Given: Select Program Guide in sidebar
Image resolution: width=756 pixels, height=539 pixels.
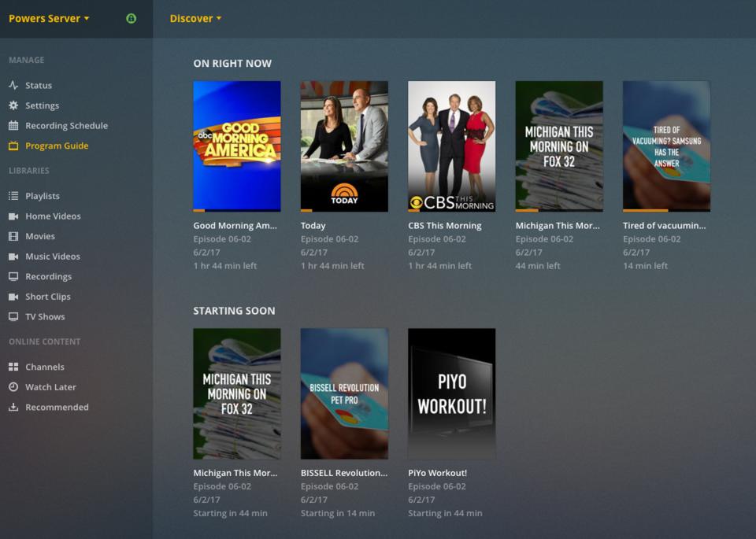Looking at the screenshot, I should pyautogui.click(x=57, y=146).
